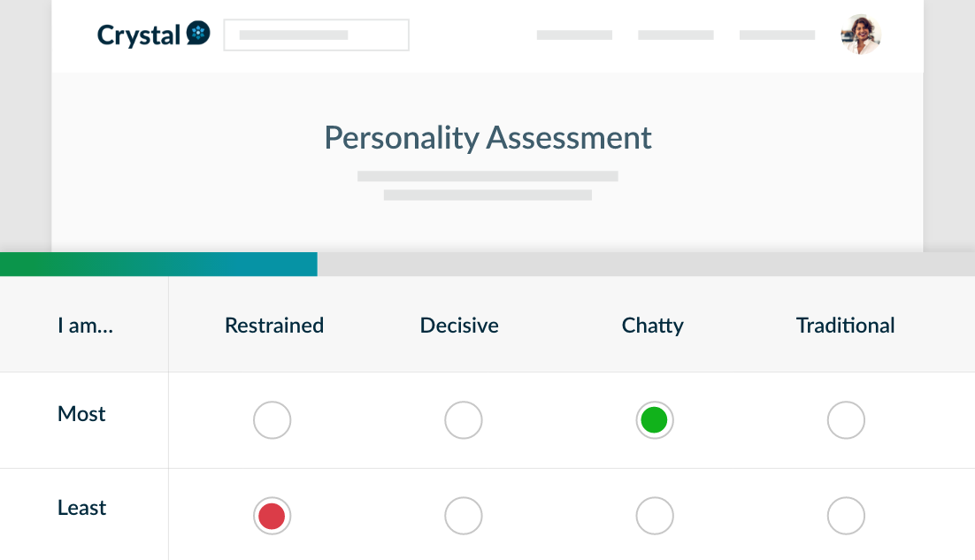Select Most for Traditional
Viewport: 975px width, 560px height.
click(x=846, y=420)
